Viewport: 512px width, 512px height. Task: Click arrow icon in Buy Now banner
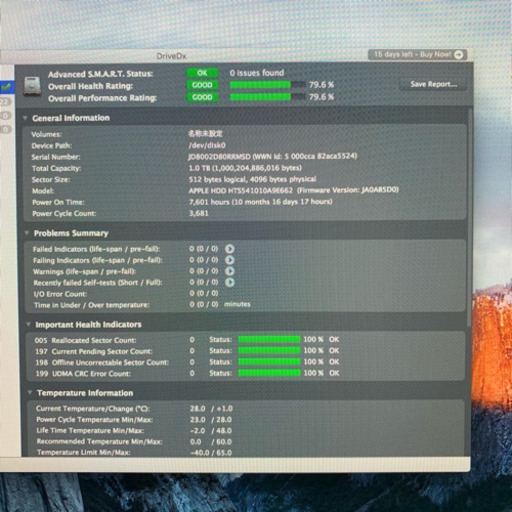(459, 54)
